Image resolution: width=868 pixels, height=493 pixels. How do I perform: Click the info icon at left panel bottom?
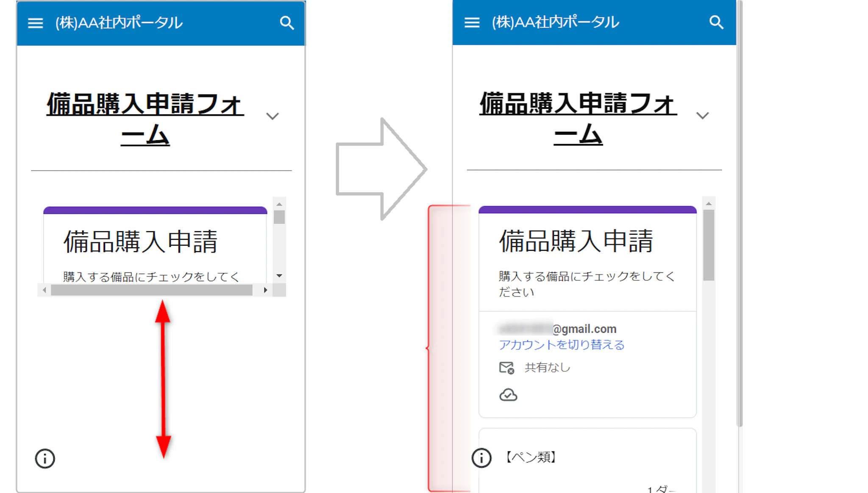45,459
